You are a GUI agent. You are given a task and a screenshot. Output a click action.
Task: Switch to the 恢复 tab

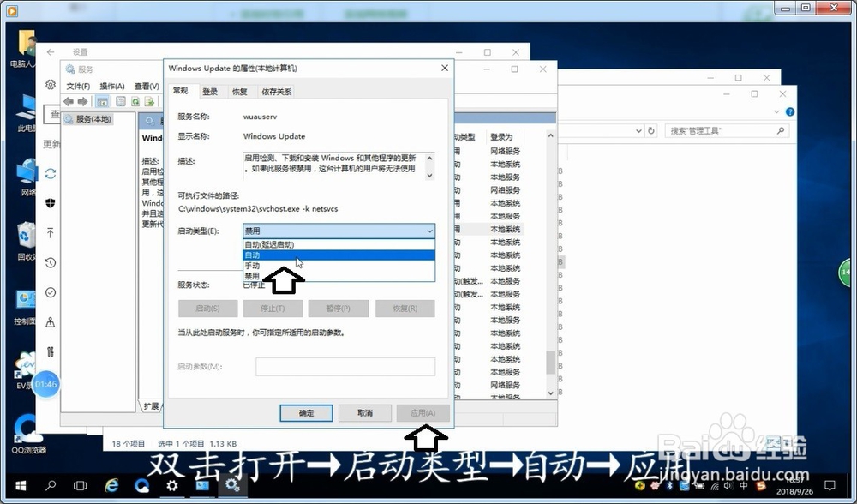[239, 92]
